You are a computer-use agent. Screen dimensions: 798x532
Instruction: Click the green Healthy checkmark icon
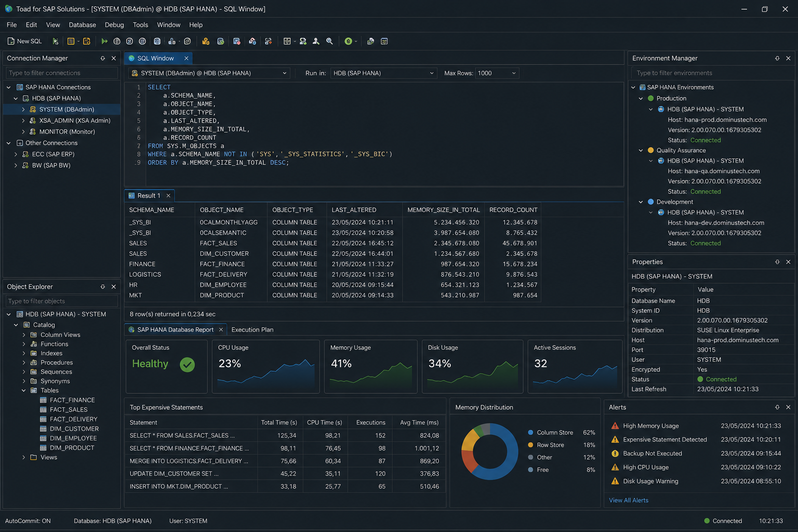187,365
